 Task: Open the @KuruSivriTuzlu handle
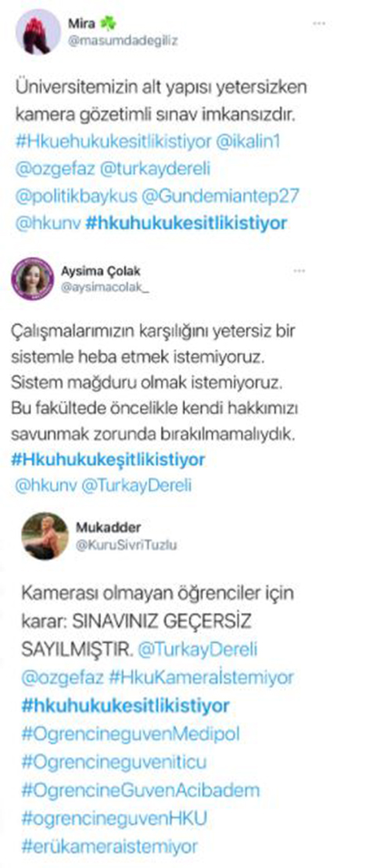click(126, 545)
